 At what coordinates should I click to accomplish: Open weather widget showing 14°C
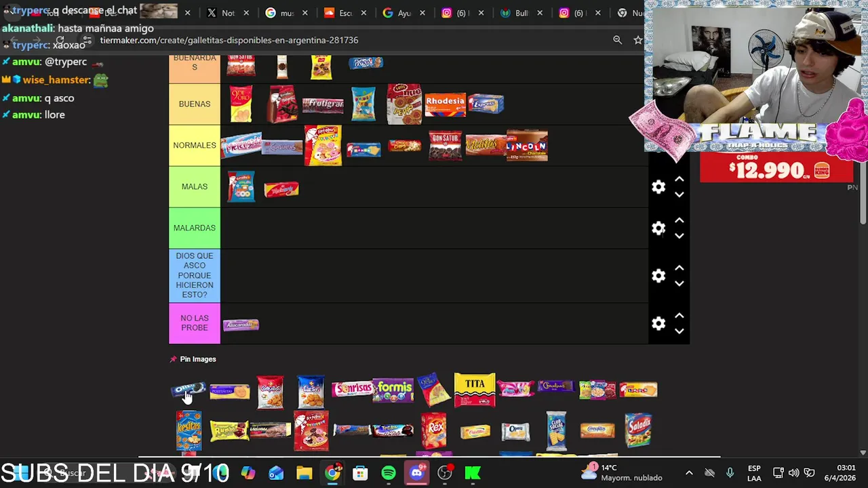tap(622, 472)
